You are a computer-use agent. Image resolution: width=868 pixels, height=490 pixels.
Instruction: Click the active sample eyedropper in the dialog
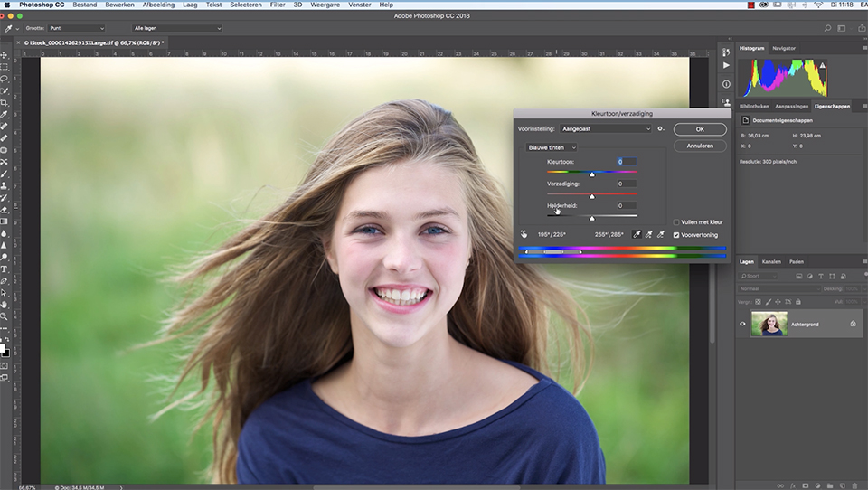(x=637, y=235)
